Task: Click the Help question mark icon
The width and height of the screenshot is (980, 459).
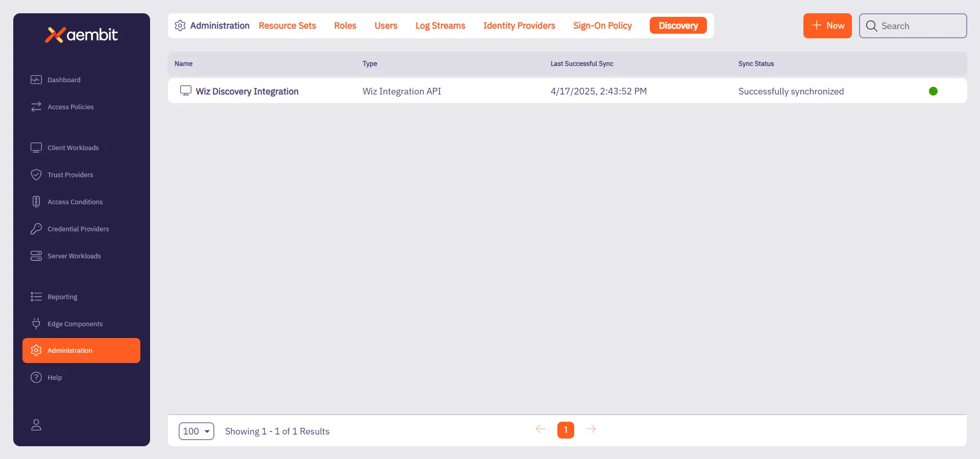Action: click(x=36, y=377)
